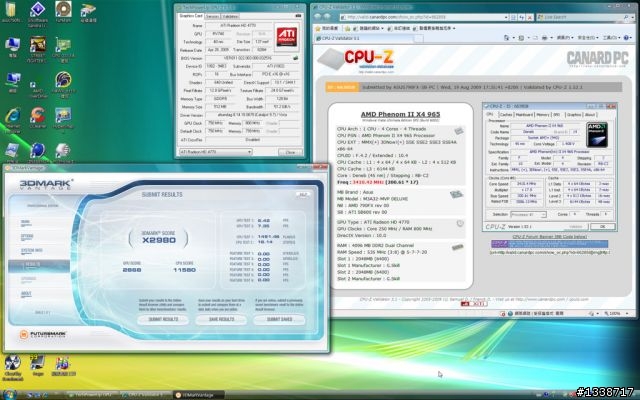The height and width of the screenshot is (400, 640).
Task: Click the Feeds icon in IE command bar
Action: 521,38
